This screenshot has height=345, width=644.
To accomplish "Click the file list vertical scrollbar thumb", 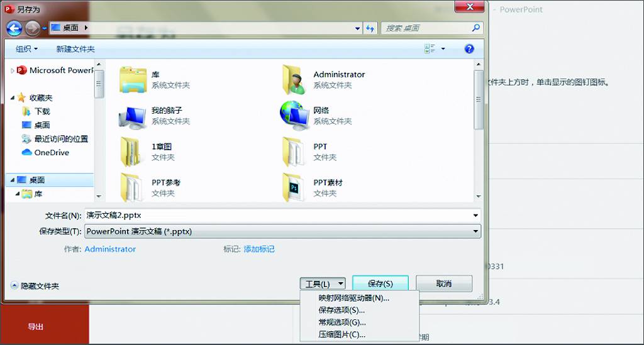I will 478,100.
